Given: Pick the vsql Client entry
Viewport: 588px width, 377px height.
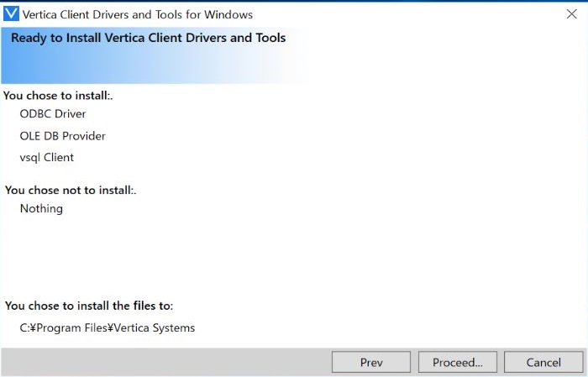Looking at the screenshot, I should (47, 157).
